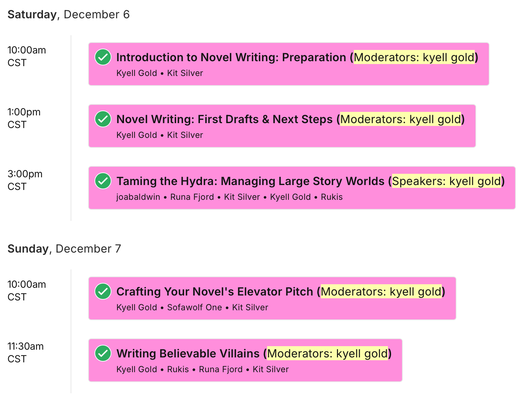Click the 3:00pm CST time label
This screenshot has height=394, width=532.
(x=25, y=180)
